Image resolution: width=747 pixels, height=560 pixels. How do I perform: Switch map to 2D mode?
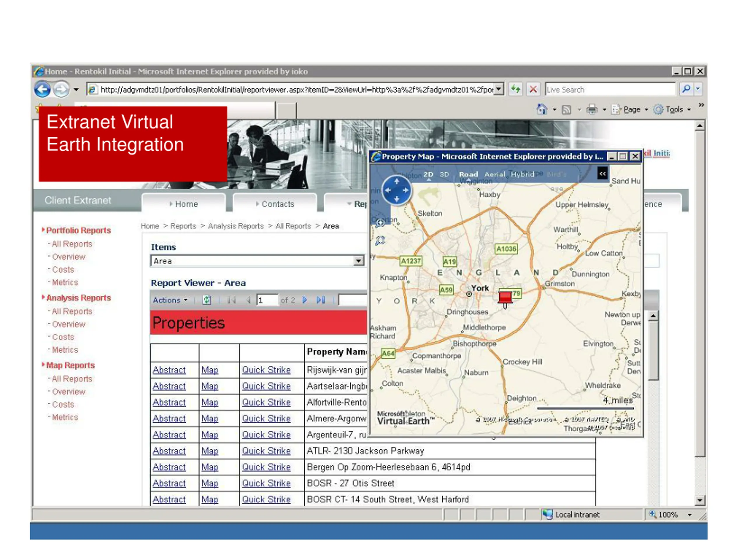click(x=428, y=174)
